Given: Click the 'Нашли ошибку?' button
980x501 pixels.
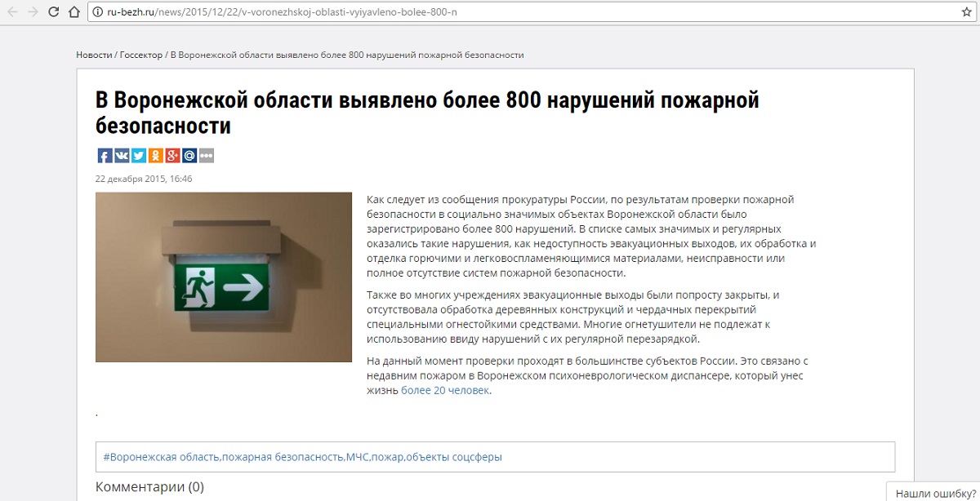Looking at the screenshot, I should 935,493.
